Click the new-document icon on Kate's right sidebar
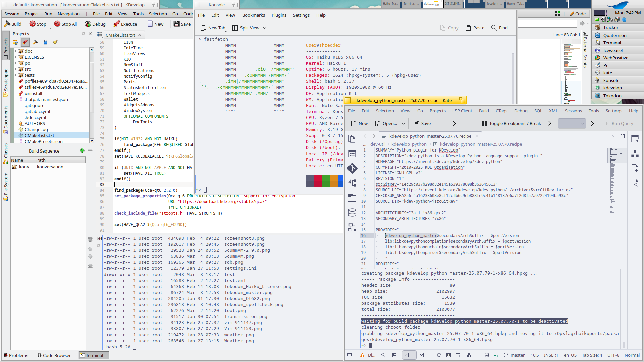644x362 pixels. (x=635, y=168)
